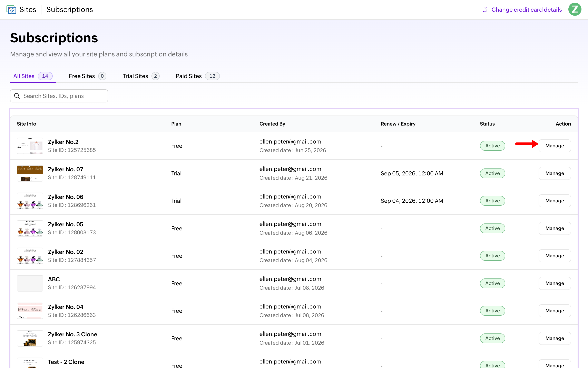
Task: Click the Site Info column header
Action: [27, 124]
